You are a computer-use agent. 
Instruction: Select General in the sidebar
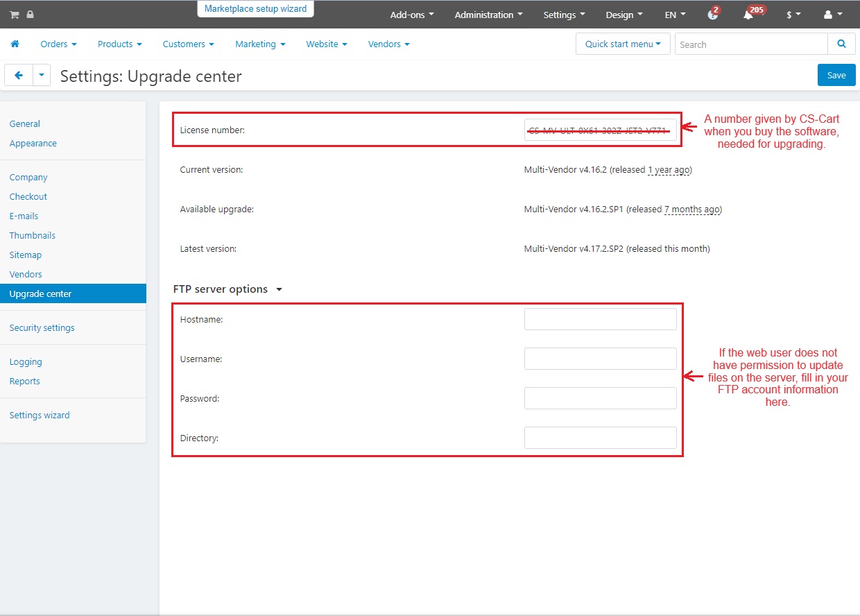click(x=25, y=123)
